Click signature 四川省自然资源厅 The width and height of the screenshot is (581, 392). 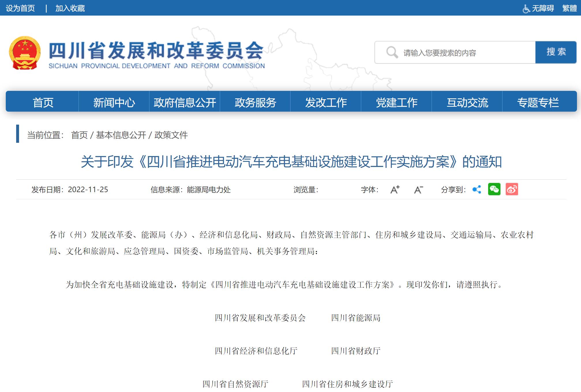(235, 384)
